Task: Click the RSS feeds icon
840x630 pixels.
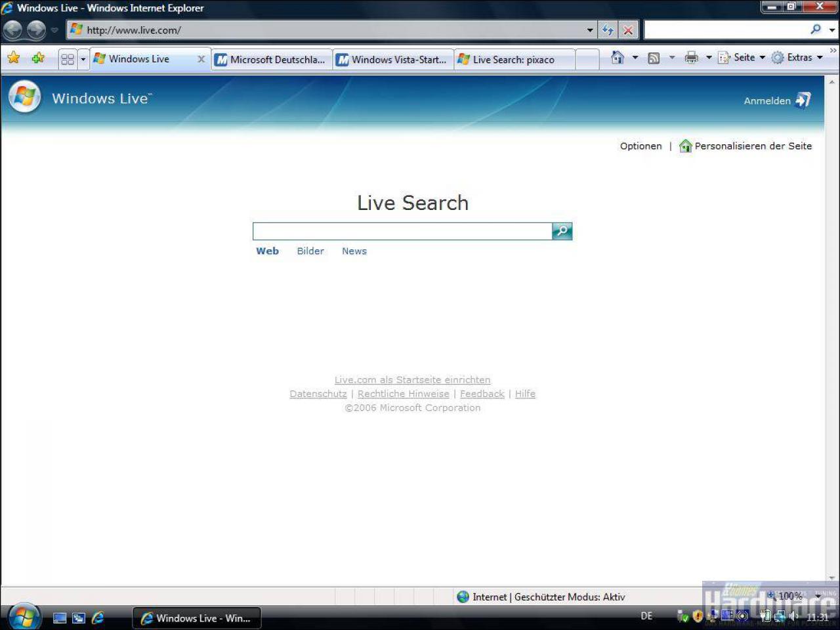Action: coord(654,58)
